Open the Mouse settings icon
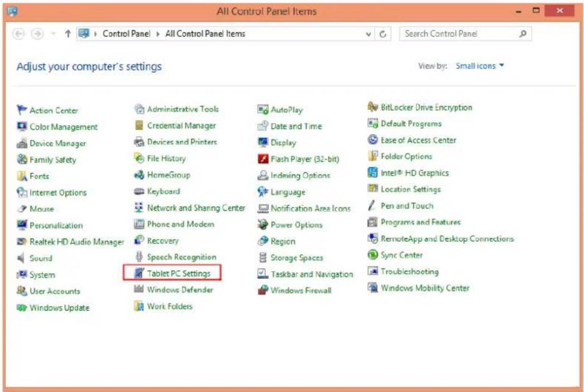Image resolution: width=584 pixels, height=392 pixels. coord(22,209)
